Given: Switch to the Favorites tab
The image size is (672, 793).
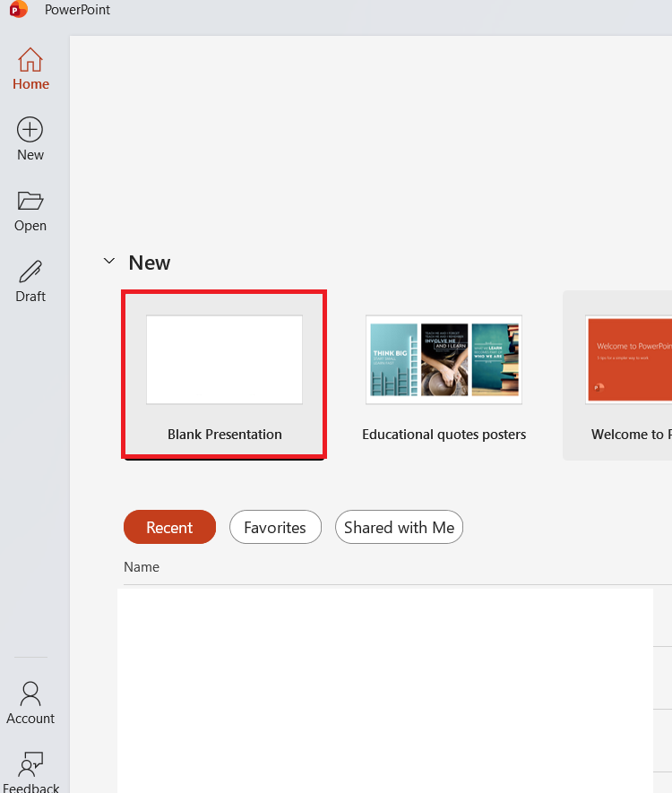Looking at the screenshot, I should [x=275, y=527].
